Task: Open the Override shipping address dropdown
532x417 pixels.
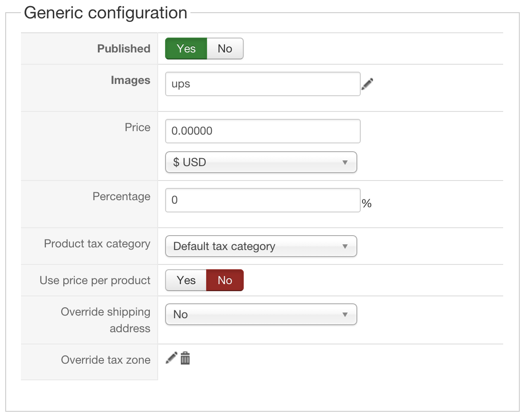Action: coord(261,314)
